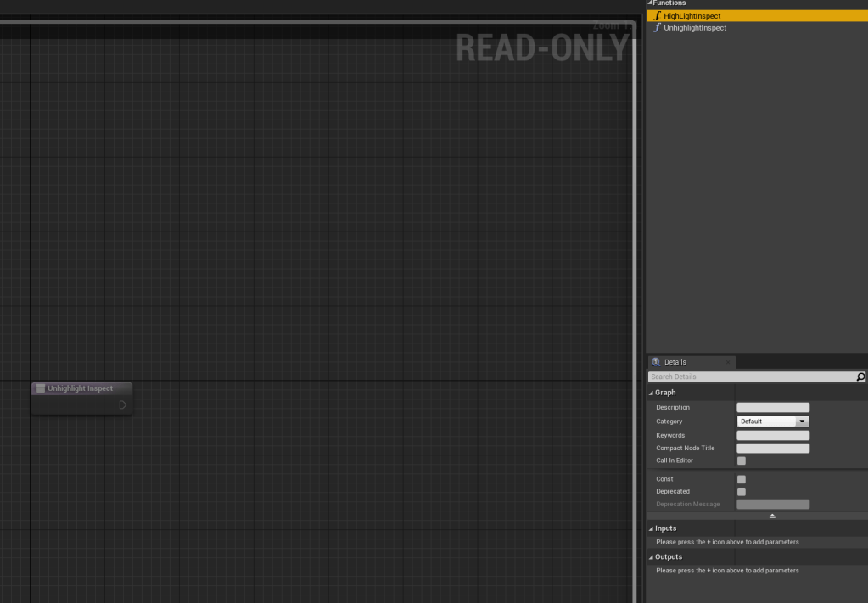
Task: Collapse the Functions section header
Action: [650, 3]
